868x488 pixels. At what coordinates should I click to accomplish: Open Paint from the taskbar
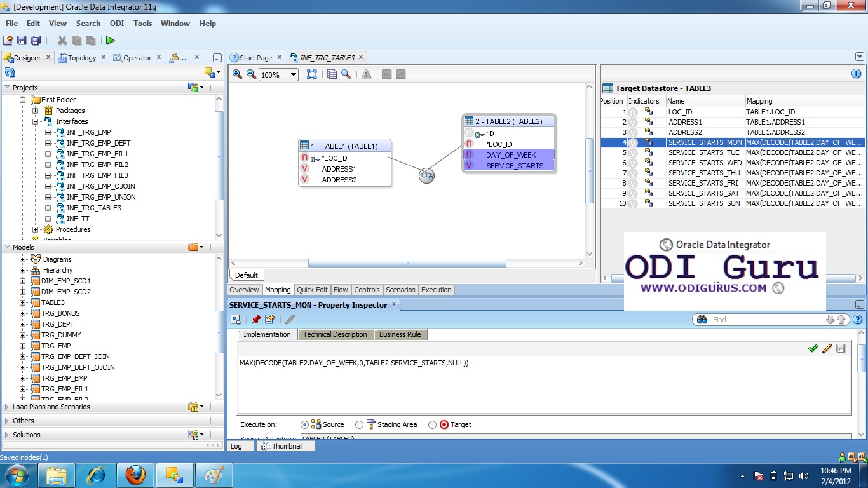tap(213, 475)
